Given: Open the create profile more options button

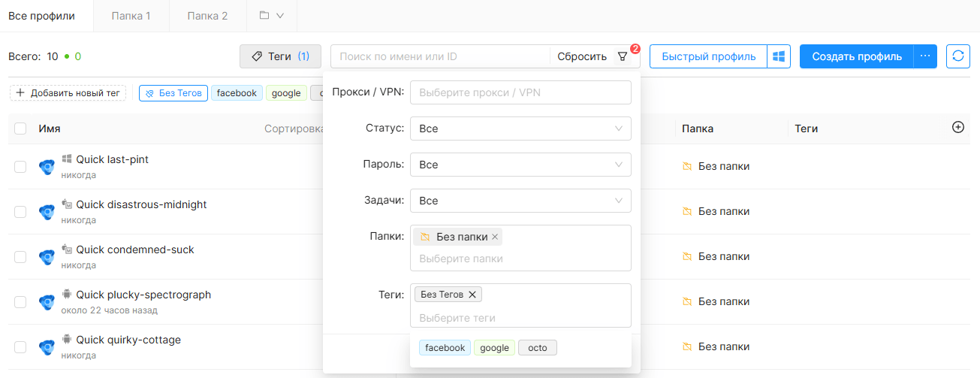Looking at the screenshot, I should click(x=925, y=56).
